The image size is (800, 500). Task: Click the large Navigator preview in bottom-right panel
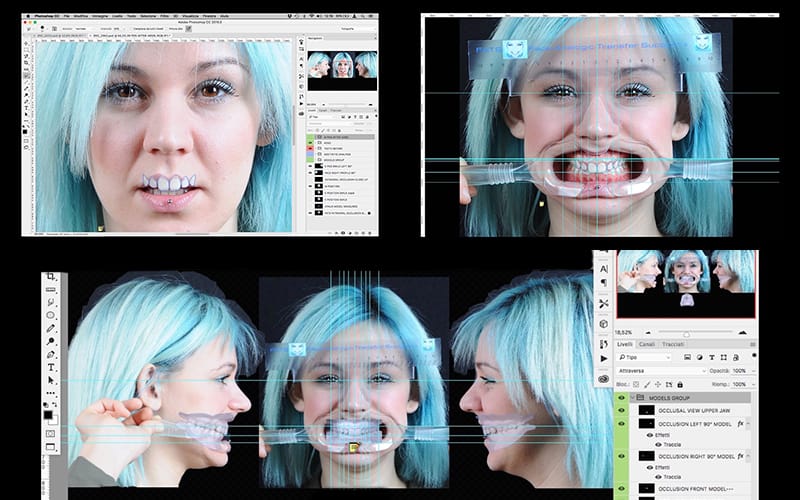point(686,284)
